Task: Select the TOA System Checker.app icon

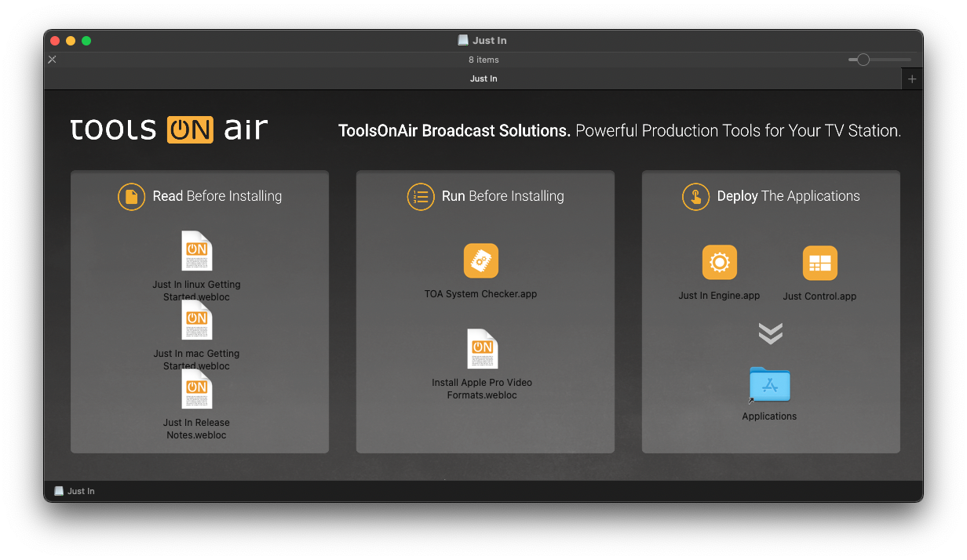Action: point(481,260)
